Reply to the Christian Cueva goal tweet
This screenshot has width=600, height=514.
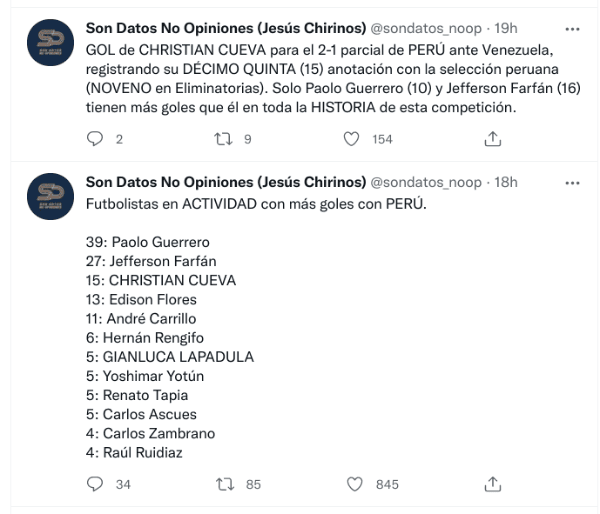click(96, 140)
